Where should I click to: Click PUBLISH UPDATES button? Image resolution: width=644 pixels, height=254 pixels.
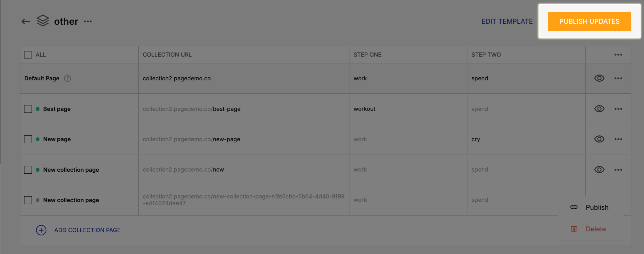coord(589,21)
